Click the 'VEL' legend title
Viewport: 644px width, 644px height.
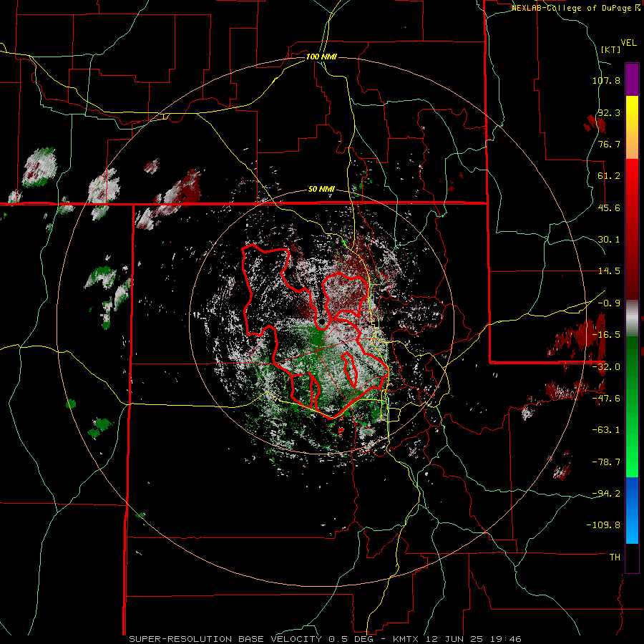[628, 43]
